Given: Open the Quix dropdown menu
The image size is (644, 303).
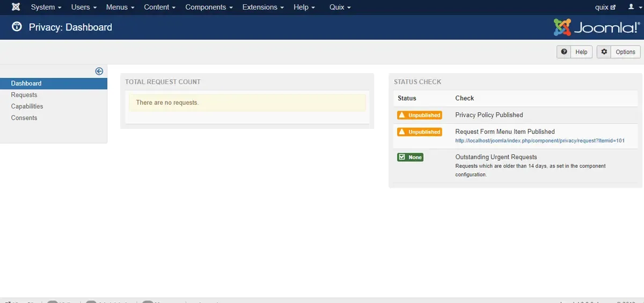Looking at the screenshot, I should 340,7.
